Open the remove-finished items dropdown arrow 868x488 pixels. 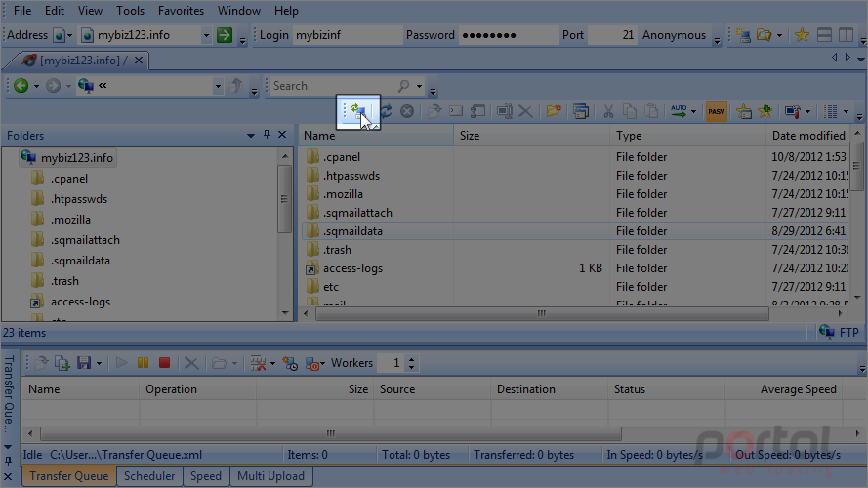[272, 363]
